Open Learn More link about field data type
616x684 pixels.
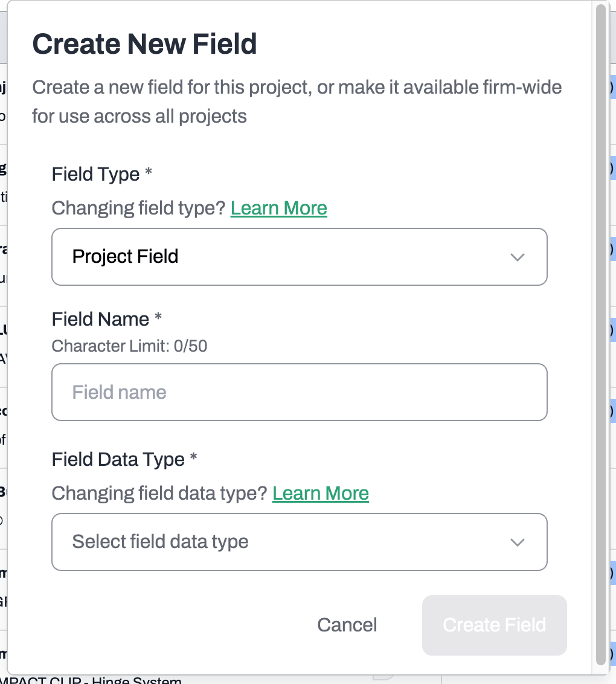pyautogui.click(x=321, y=494)
